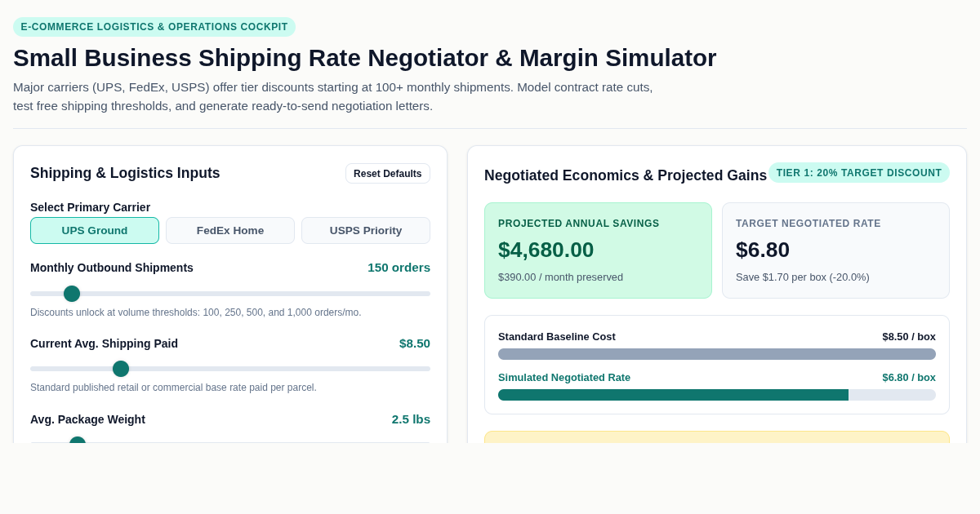
Task: Click the '$6.80 / box' negotiated label
Action: pos(909,378)
